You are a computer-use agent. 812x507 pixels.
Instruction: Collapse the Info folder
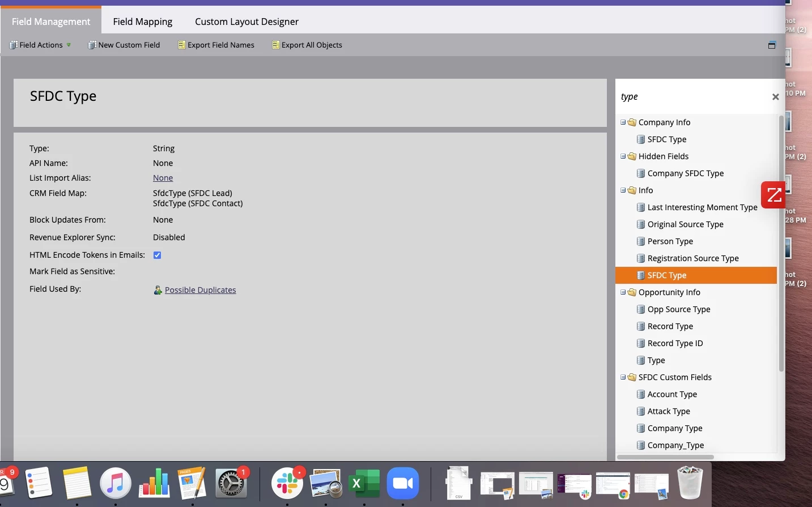623,190
